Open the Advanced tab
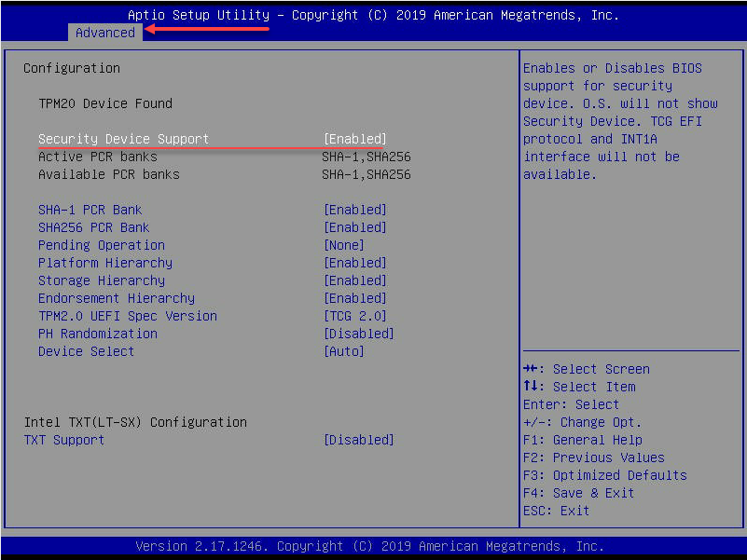Viewport: 747px width, 560px height. point(105,33)
